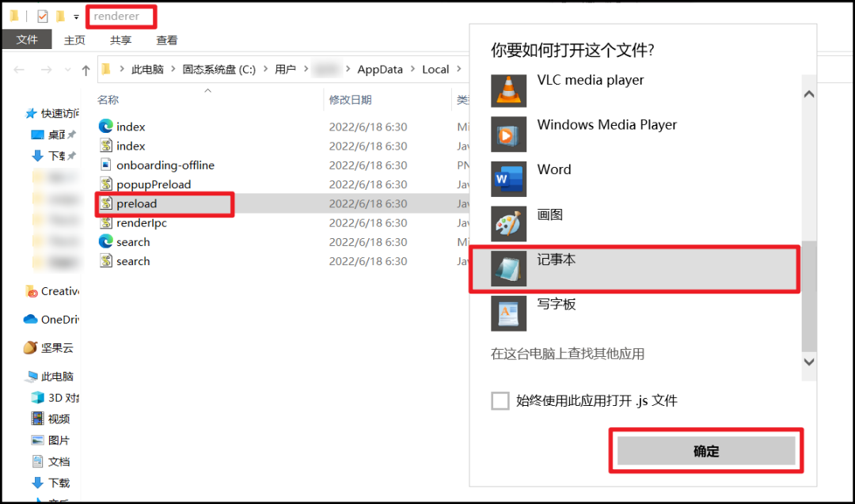Expand chevron after 固态系统盘 (C:) in path
The width and height of the screenshot is (855, 504).
(x=265, y=69)
